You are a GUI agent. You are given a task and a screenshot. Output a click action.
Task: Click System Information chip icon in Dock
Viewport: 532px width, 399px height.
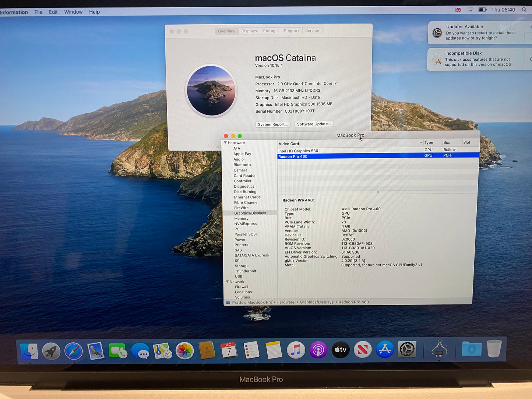click(439, 349)
